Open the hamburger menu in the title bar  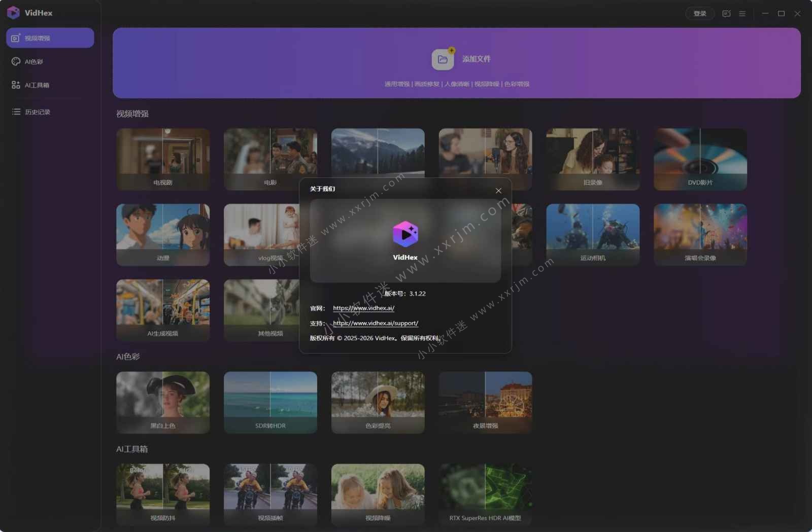(x=742, y=14)
